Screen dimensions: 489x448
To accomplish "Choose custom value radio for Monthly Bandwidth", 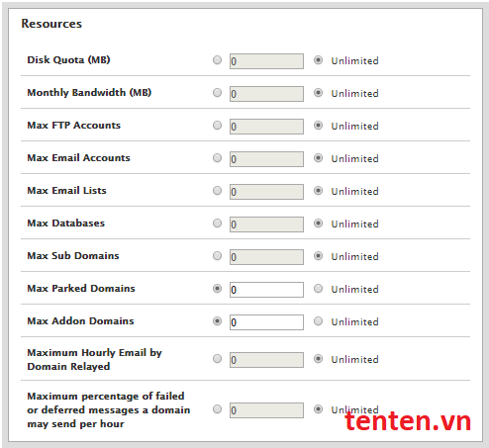I will coord(217,93).
